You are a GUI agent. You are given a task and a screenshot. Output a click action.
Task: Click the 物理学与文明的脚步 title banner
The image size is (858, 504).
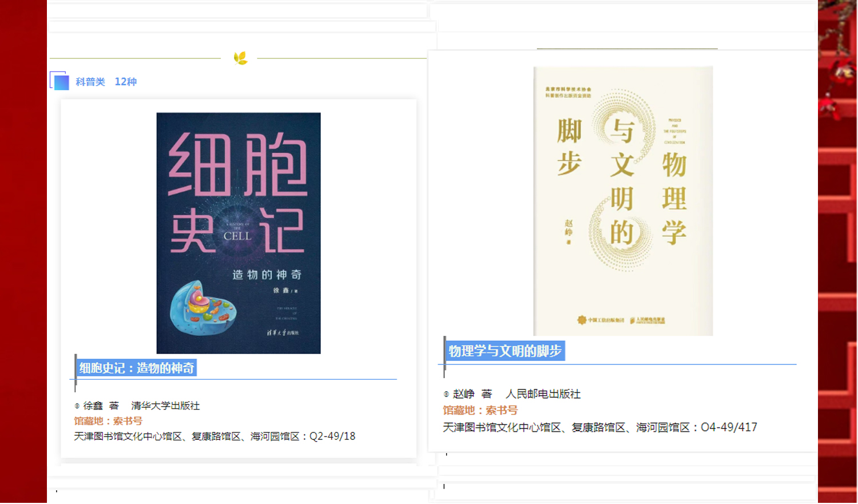click(505, 351)
